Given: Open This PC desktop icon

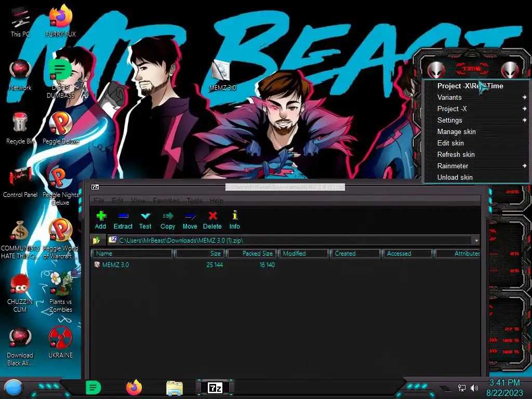Looking at the screenshot, I should point(20,22).
